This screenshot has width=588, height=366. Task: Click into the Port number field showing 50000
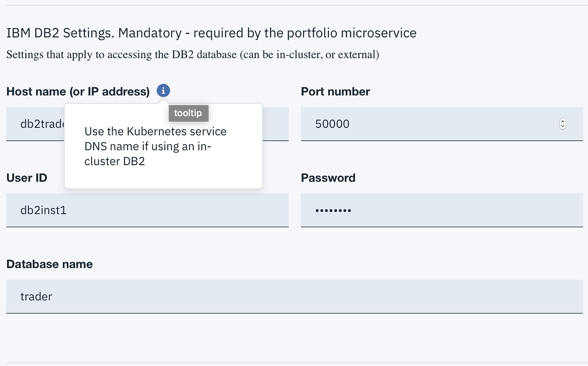(x=442, y=124)
